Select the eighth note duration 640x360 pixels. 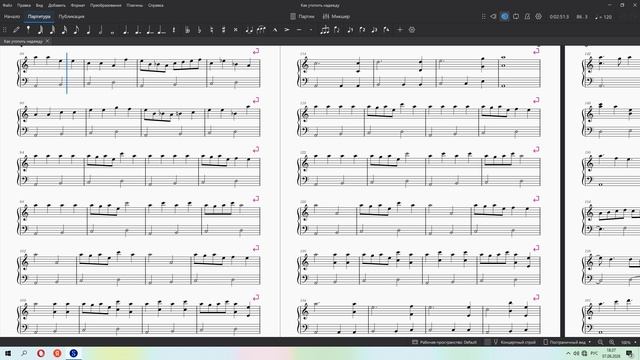(x=76, y=29)
